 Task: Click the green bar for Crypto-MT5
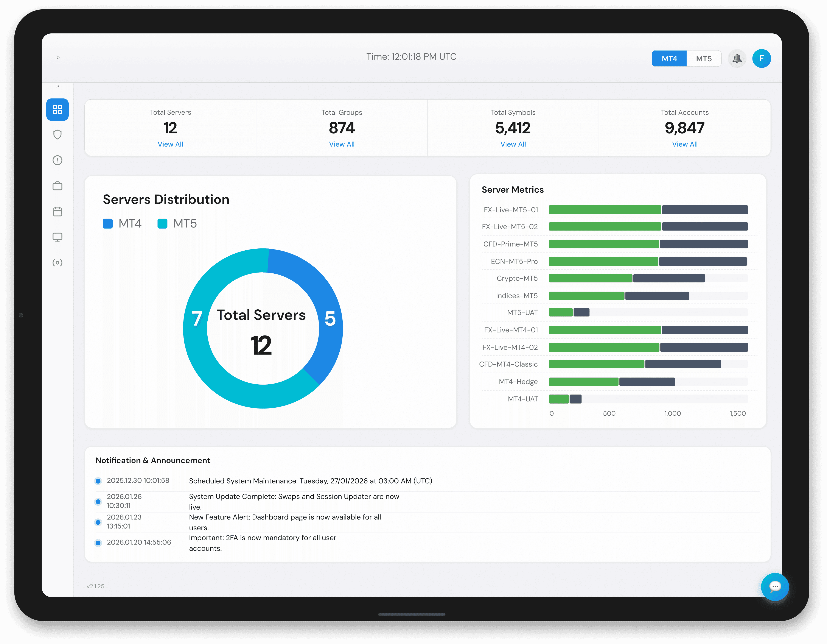590,278
